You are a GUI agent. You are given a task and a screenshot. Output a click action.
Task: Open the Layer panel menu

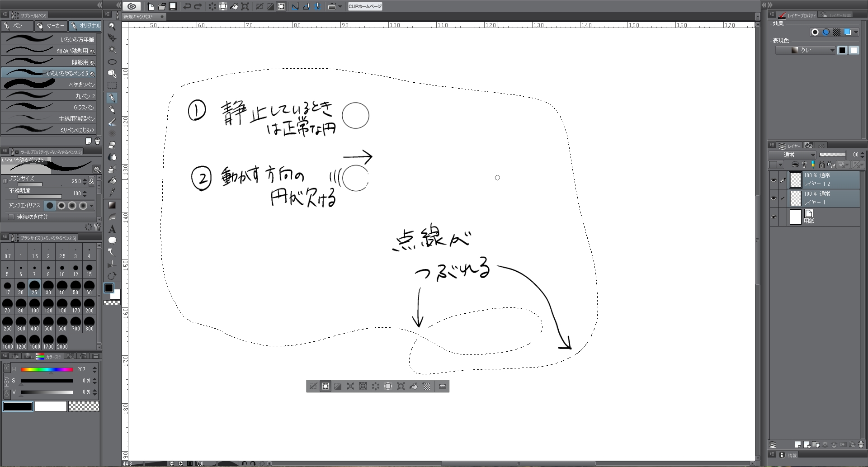[x=772, y=145]
